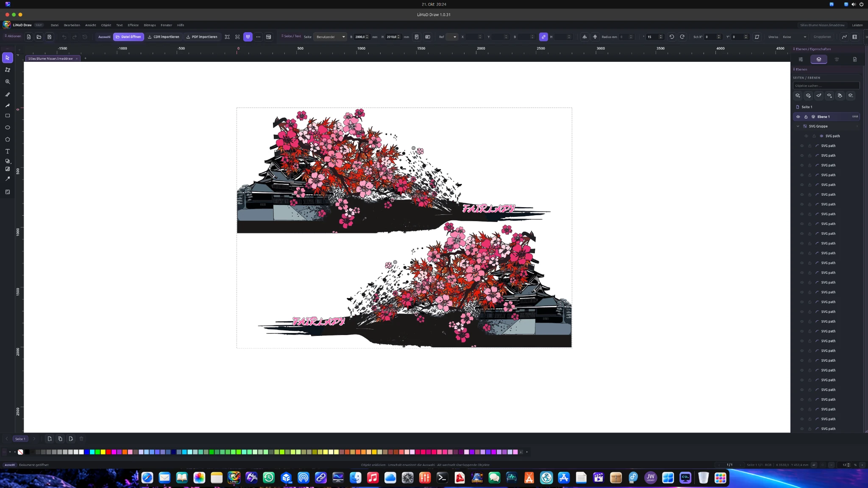
Task: Open the Benutzerdefiniert page size dropdown
Action: coord(330,37)
